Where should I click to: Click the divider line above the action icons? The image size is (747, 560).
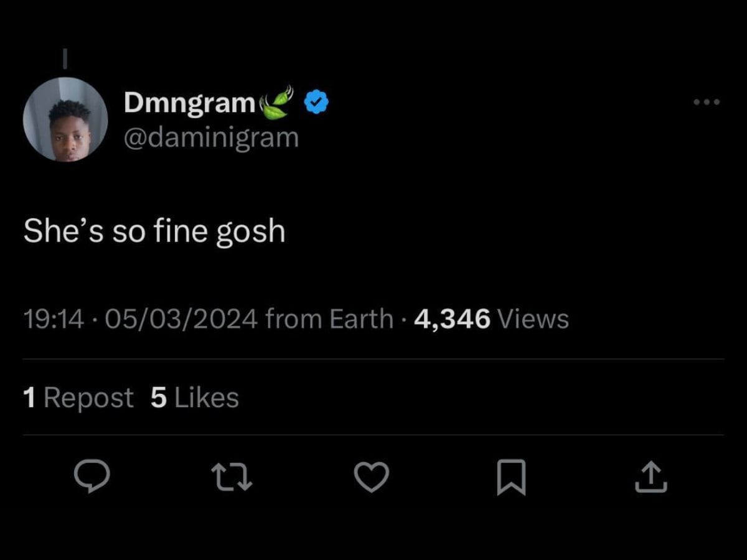click(x=374, y=434)
